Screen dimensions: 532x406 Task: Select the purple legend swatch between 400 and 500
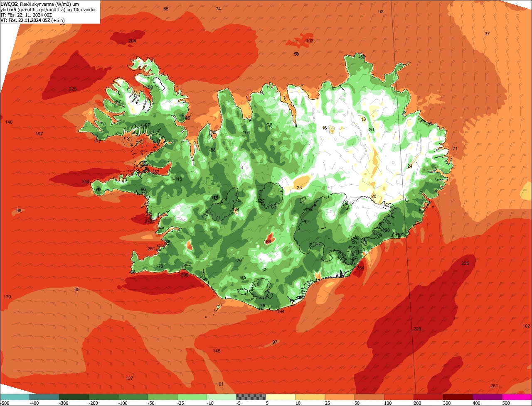pos(488,397)
